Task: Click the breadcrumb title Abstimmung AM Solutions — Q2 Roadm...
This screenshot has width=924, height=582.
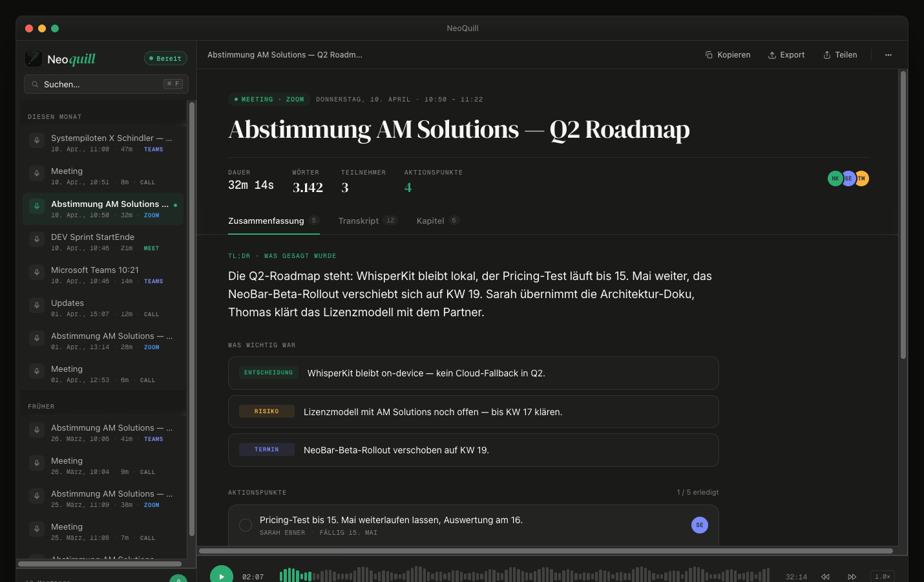Action: (285, 55)
